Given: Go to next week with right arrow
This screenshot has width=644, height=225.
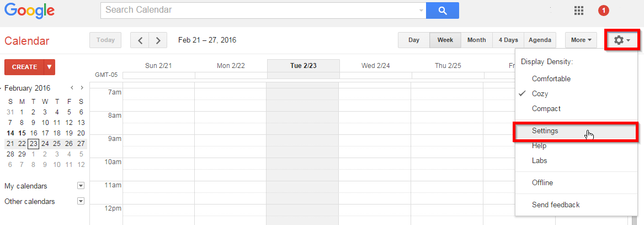Looking at the screenshot, I should pos(158,40).
